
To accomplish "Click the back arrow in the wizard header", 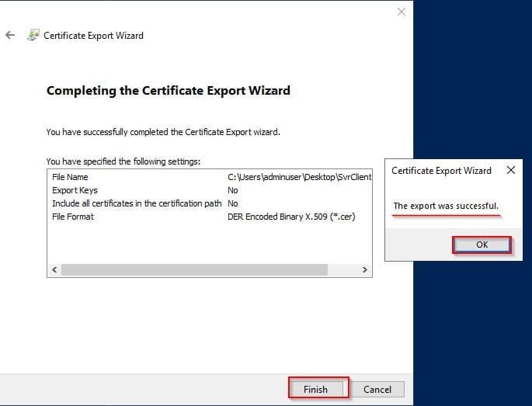I will (x=10, y=36).
